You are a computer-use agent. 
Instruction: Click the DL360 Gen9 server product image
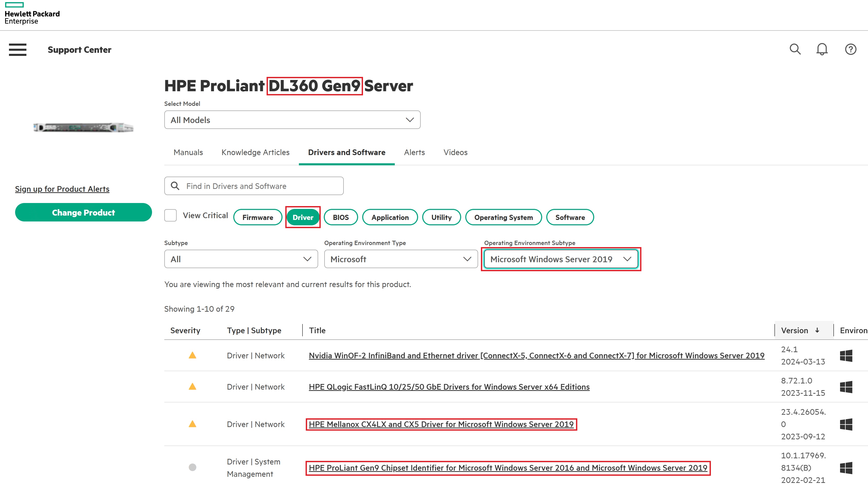[x=84, y=127]
